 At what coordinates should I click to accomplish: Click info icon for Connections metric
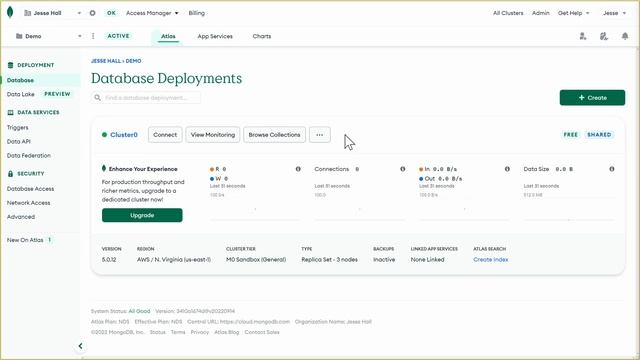pyautogui.click(x=402, y=169)
